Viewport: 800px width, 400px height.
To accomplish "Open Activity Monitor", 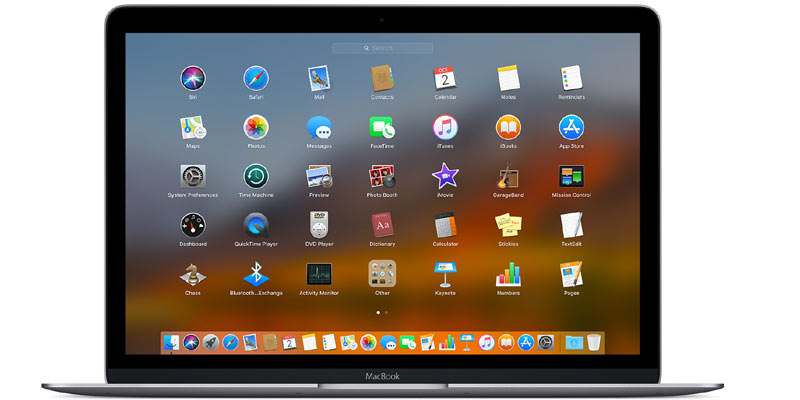I will (319, 274).
